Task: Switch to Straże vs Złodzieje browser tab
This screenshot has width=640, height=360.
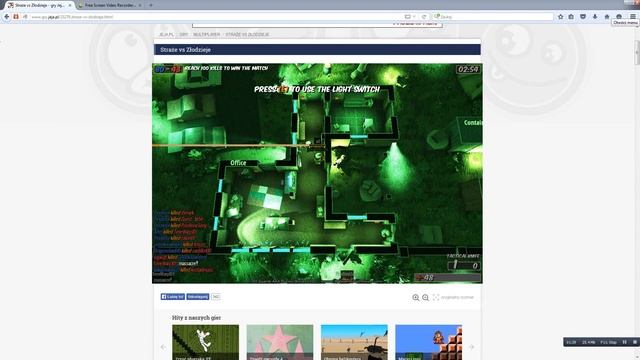Action: [39, 5]
